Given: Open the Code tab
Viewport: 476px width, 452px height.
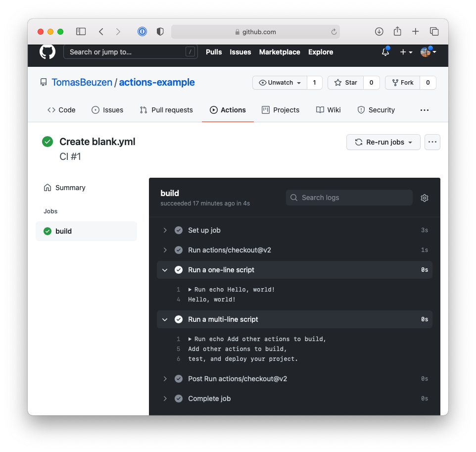Looking at the screenshot, I should coord(61,110).
